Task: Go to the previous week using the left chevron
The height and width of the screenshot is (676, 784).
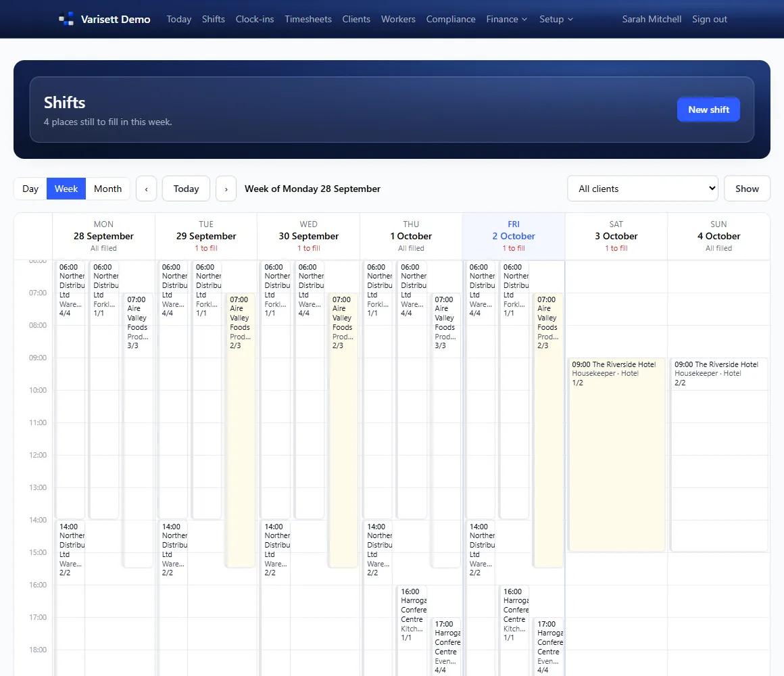Action: (x=147, y=189)
